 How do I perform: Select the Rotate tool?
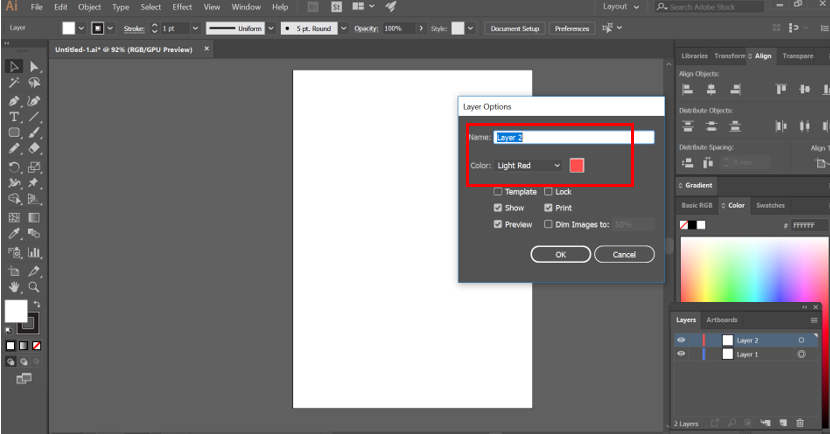tap(14, 167)
